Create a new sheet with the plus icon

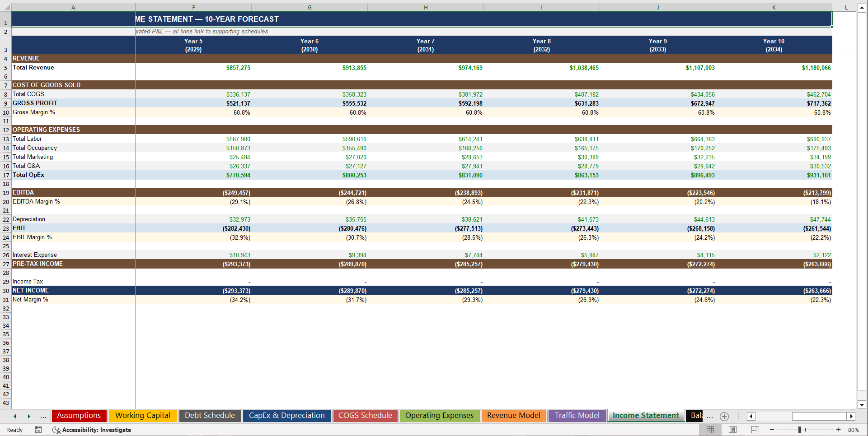(724, 416)
